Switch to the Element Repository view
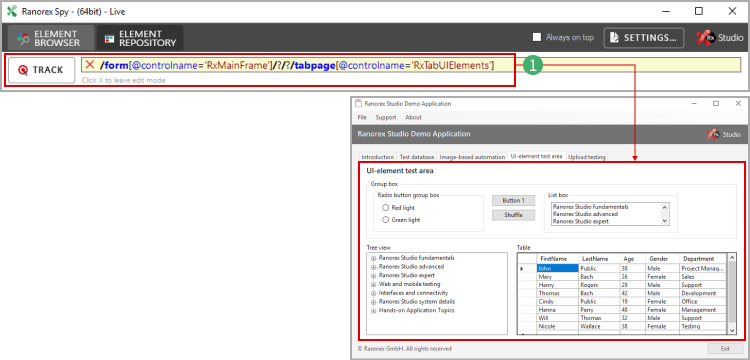The height and width of the screenshot is (360, 750). (140, 38)
